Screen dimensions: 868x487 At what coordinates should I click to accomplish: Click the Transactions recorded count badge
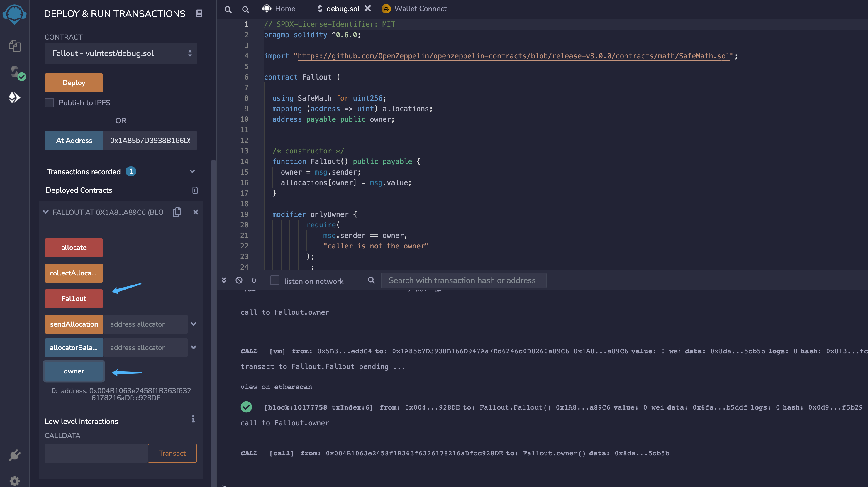coord(131,171)
